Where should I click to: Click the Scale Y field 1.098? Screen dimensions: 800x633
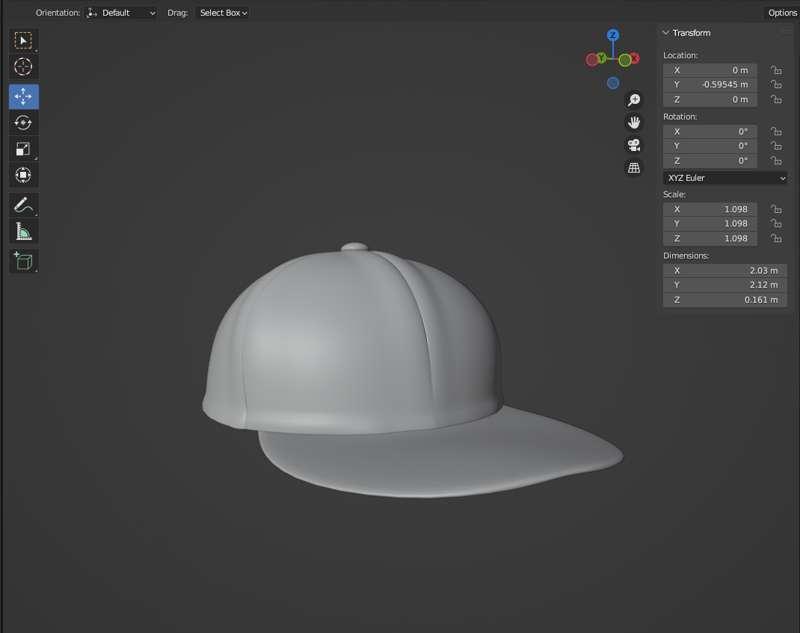pyautogui.click(x=710, y=223)
